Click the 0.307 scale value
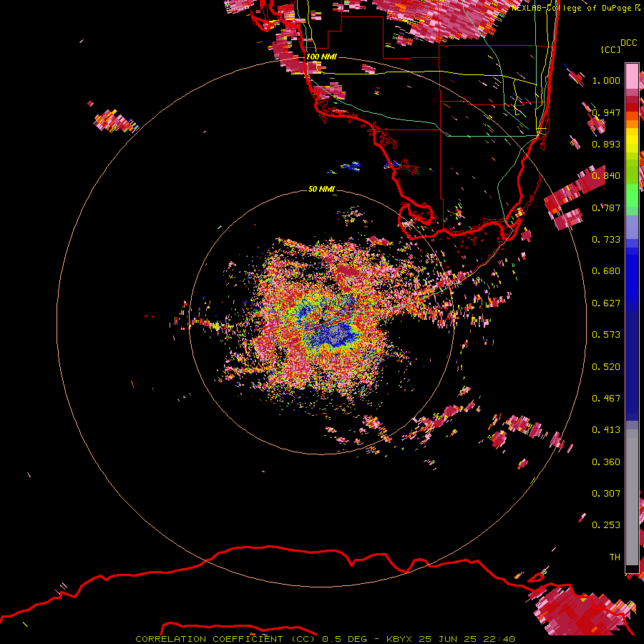644x644 pixels. pos(606,493)
